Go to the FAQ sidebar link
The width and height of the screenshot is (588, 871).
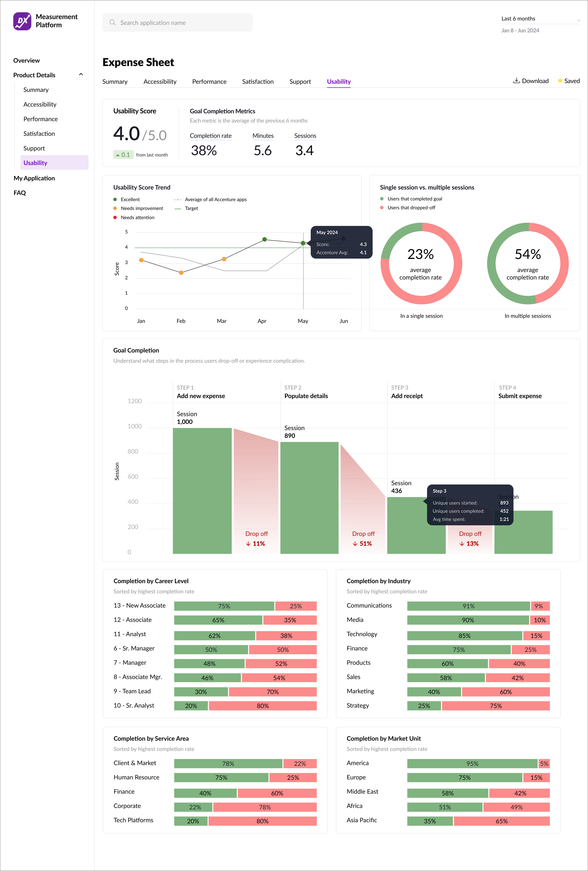pyautogui.click(x=20, y=193)
